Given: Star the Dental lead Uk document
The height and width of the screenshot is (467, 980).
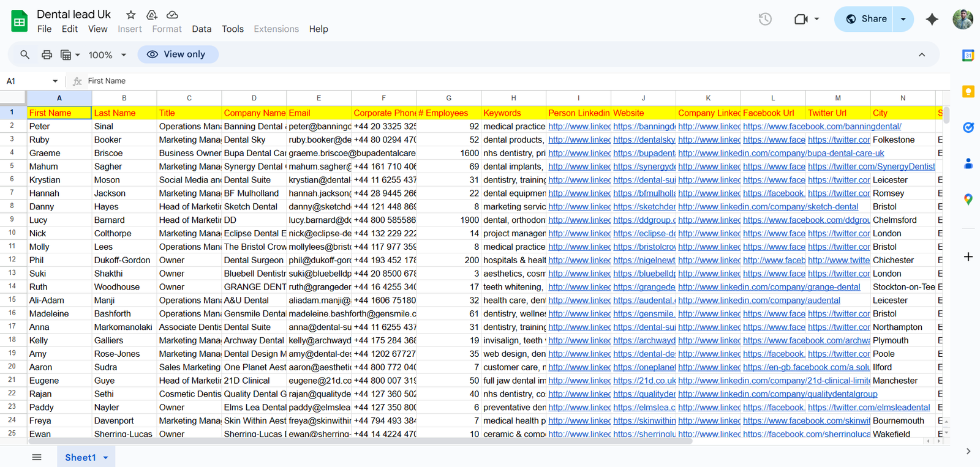Looking at the screenshot, I should click(x=130, y=15).
